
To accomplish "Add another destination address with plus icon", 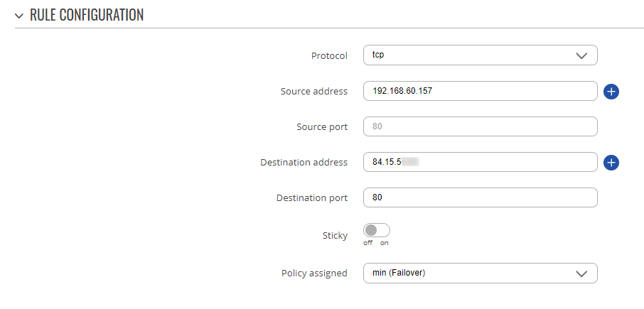I will click(x=611, y=163).
